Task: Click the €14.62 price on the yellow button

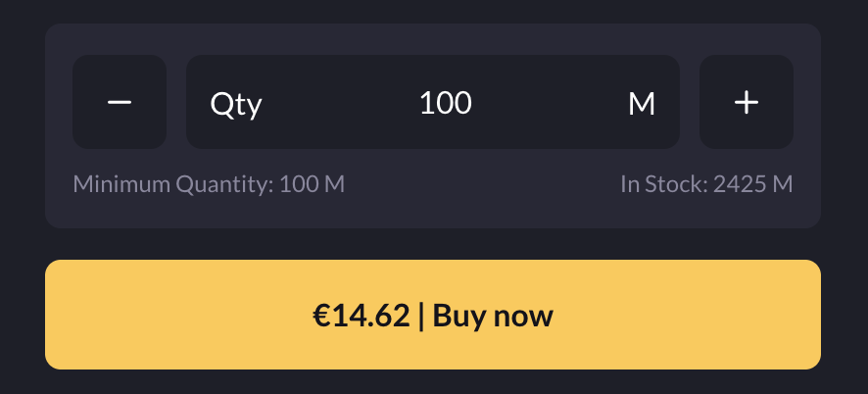Action: [x=361, y=316]
